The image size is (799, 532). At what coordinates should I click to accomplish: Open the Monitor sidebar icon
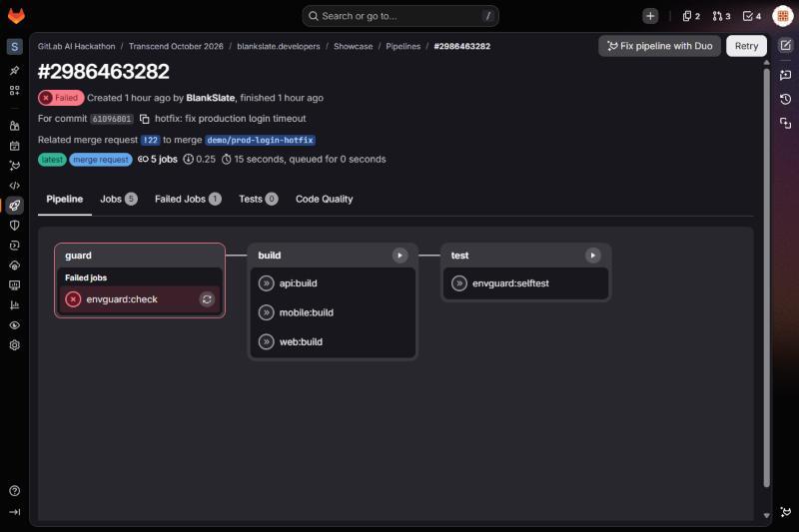click(x=14, y=285)
